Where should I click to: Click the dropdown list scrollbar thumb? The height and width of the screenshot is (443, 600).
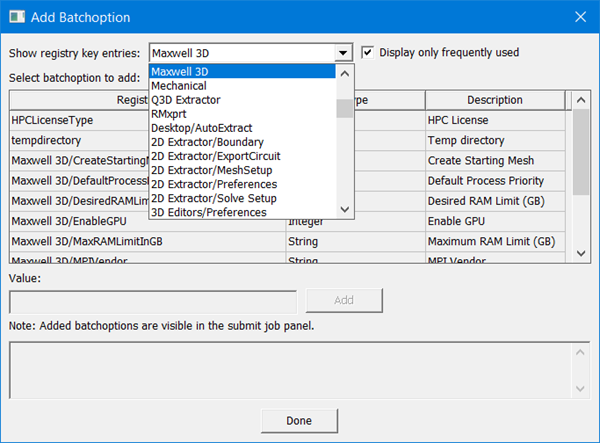pos(345,109)
